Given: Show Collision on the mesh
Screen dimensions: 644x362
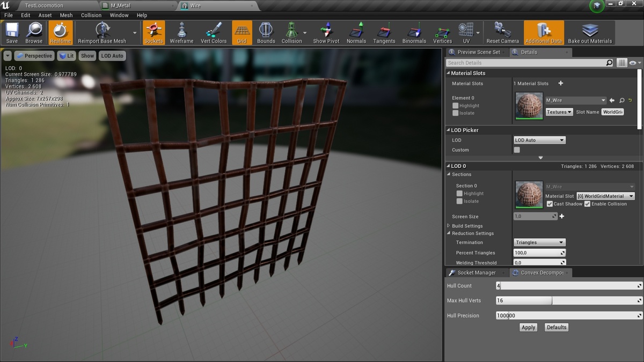Looking at the screenshot, I should pyautogui.click(x=291, y=33).
